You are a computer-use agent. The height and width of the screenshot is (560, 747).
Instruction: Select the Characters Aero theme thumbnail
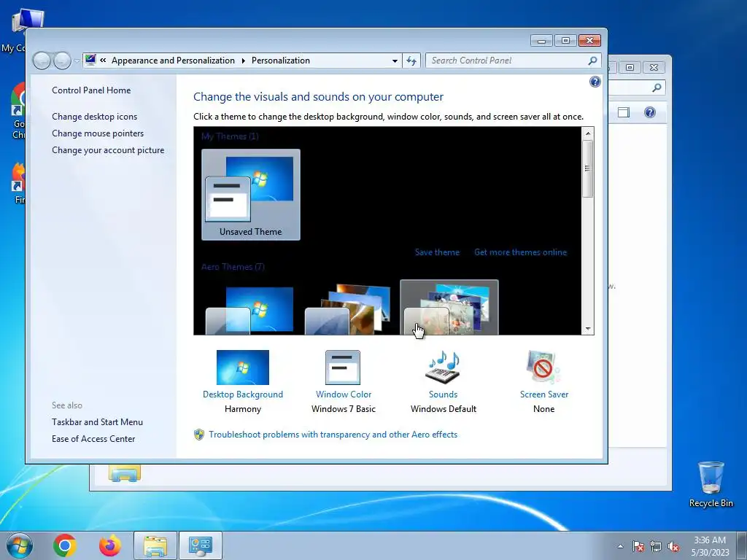coord(449,308)
